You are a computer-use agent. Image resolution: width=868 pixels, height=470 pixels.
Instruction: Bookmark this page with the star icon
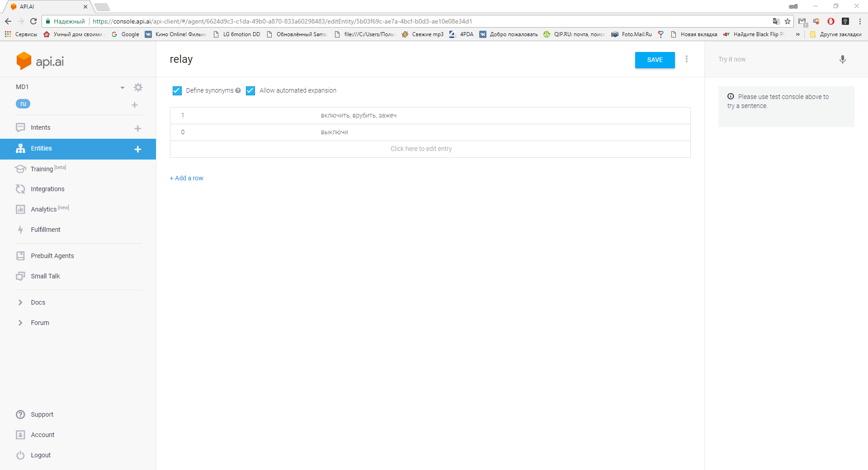point(788,21)
